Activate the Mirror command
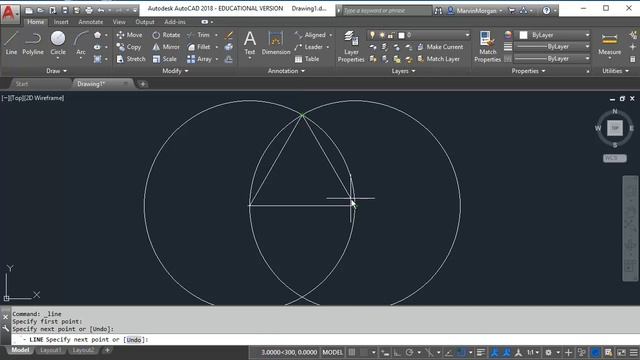 click(x=166, y=47)
